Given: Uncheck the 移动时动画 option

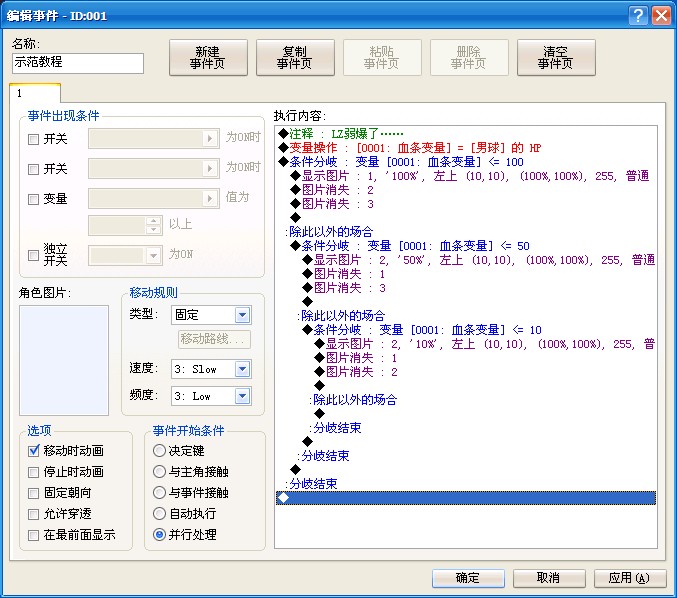Looking at the screenshot, I should 33,451.
